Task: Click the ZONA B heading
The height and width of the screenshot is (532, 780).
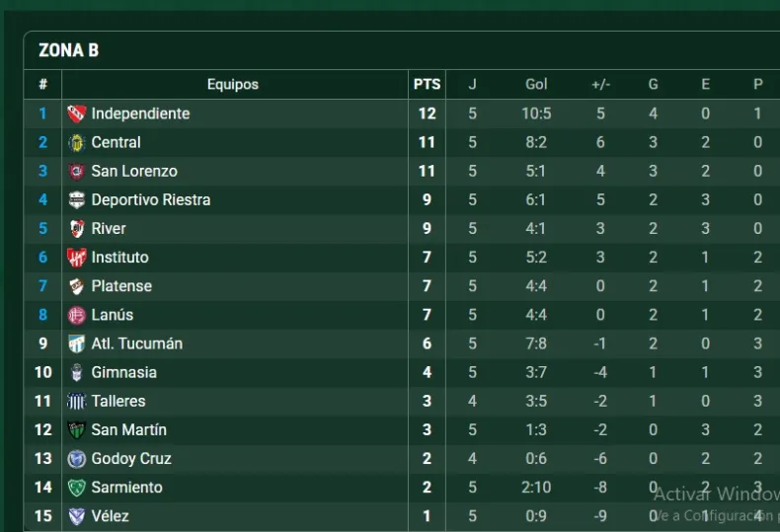Action: point(68,50)
